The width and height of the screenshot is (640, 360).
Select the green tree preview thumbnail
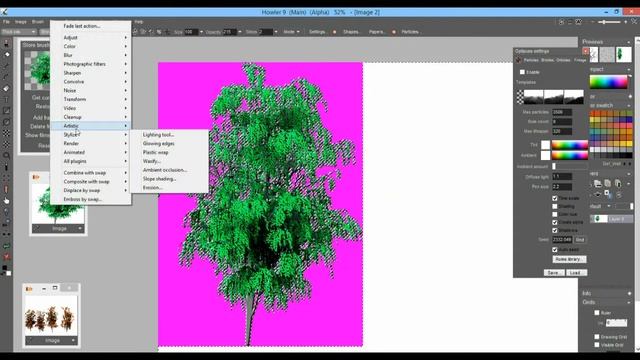pos(624,54)
